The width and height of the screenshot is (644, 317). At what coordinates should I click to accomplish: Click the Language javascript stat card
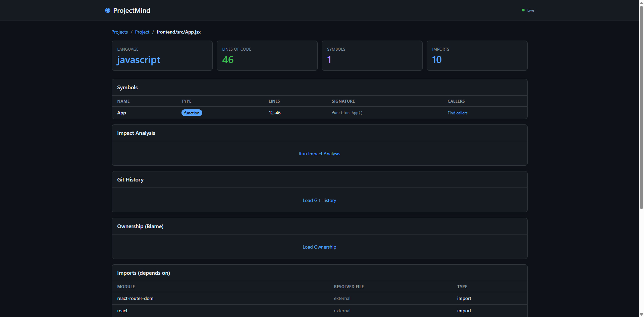point(162,56)
